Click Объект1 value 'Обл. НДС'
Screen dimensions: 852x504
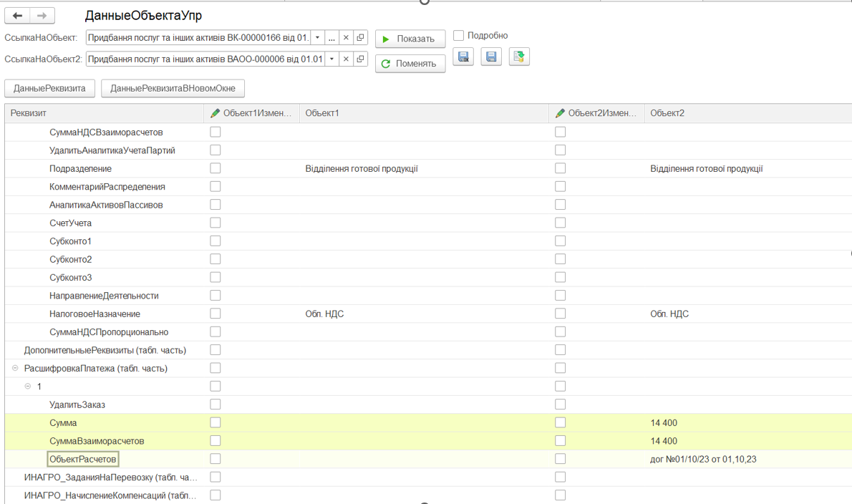tap(324, 314)
